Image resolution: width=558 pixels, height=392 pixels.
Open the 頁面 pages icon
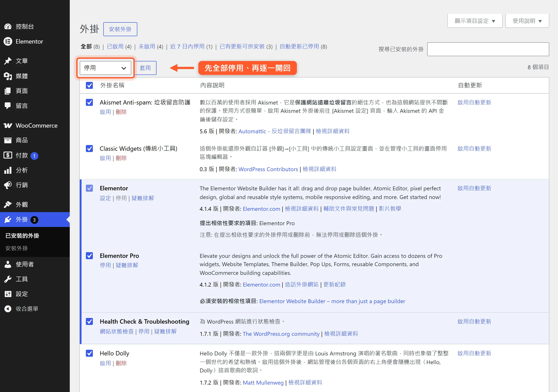[8, 91]
